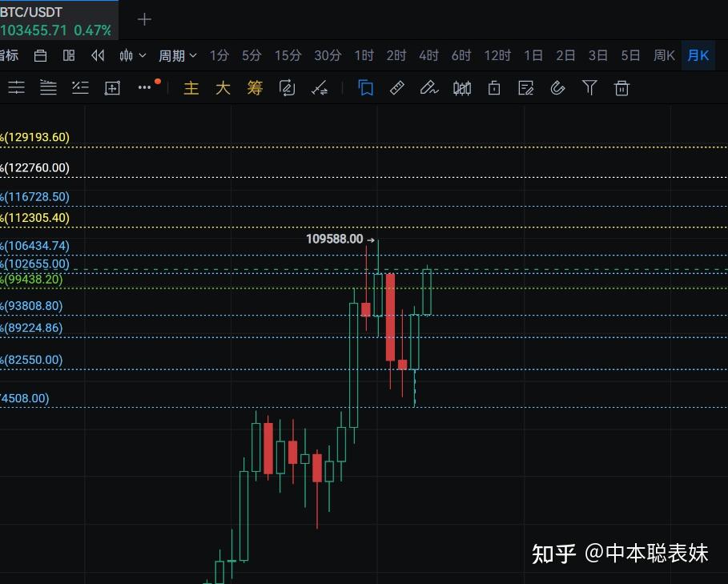Select the 3日 timeframe
Image resolution: width=728 pixels, height=584 pixels.
598,56
